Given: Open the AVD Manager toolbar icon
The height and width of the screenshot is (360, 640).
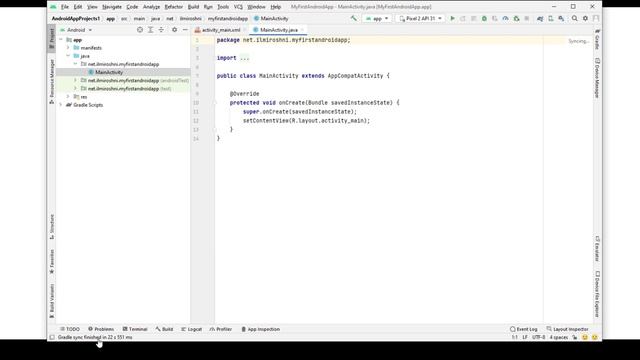Looking at the screenshot, I should (x=551, y=18).
